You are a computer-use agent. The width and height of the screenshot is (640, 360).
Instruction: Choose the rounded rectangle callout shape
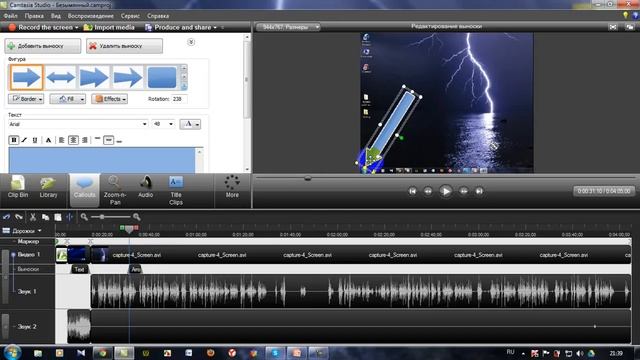click(162, 77)
